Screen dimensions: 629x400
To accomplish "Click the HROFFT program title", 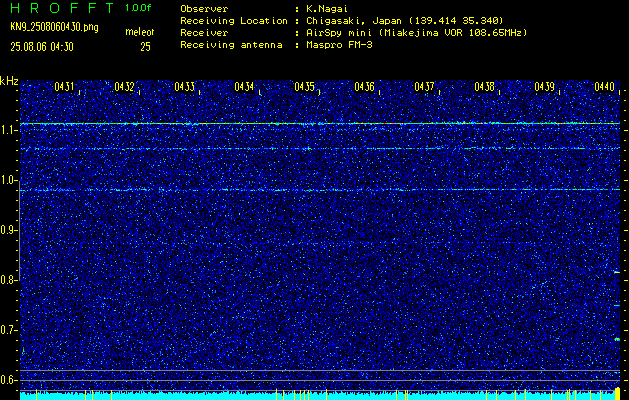I will [x=63, y=8].
